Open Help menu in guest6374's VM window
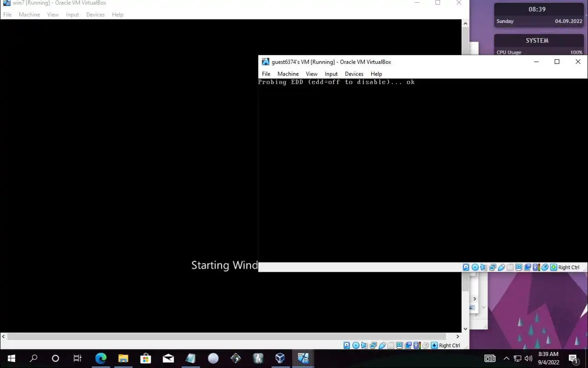Image resolution: width=588 pixels, height=368 pixels. (x=376, y=74)
